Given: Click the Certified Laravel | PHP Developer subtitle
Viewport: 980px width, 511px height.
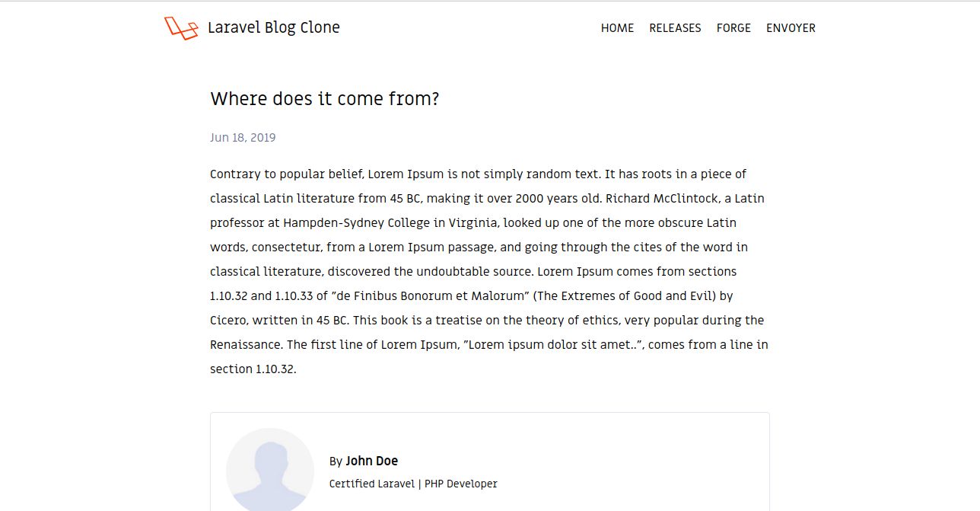Looking at the screenshot, I should click(413, 484).
